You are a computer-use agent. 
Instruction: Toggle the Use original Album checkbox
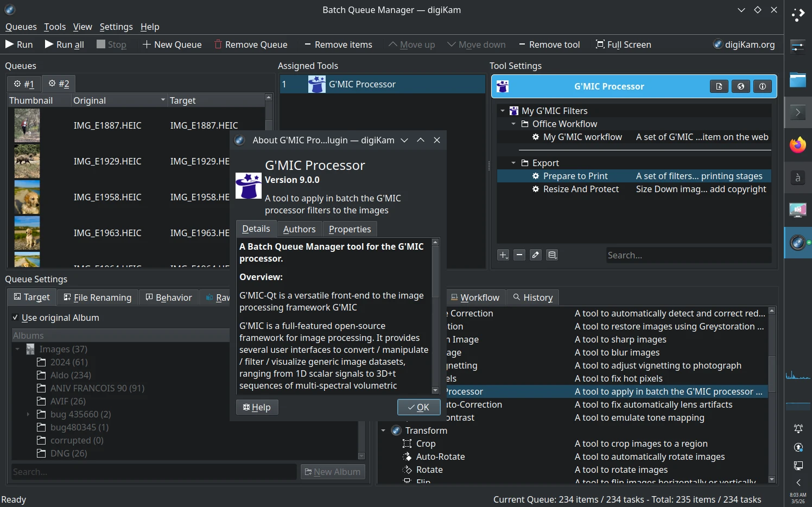coord(15,318)
